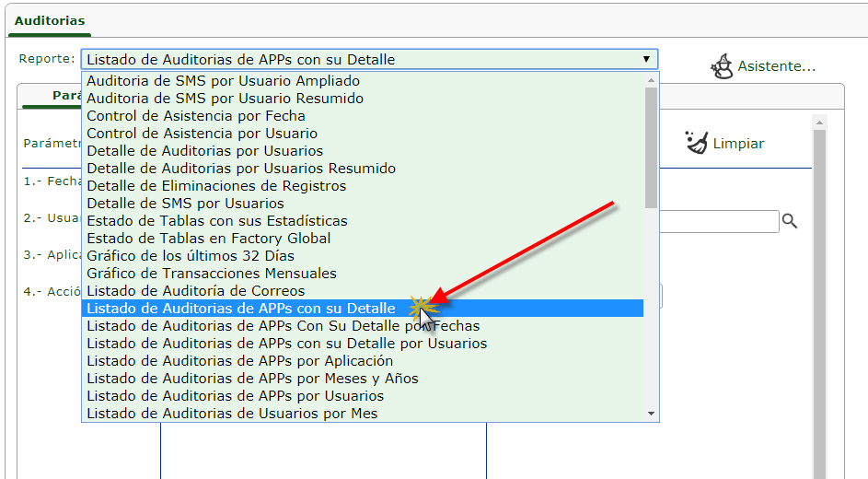Select Listado de Auditorias de APPs por Meses y Años
Screen dimensions: 868x479
[362, 379]
